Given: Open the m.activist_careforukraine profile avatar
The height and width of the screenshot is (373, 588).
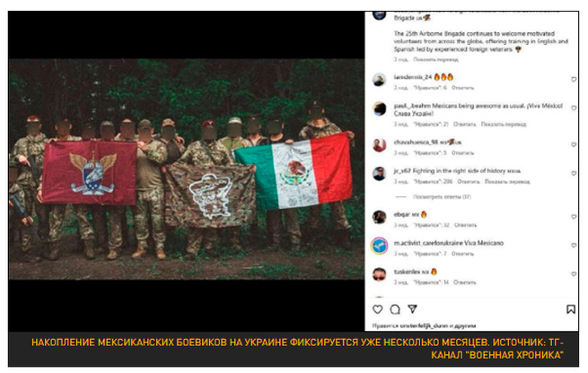Looking at the screenshot, I should pyautogui.click(x=379, y=246).
